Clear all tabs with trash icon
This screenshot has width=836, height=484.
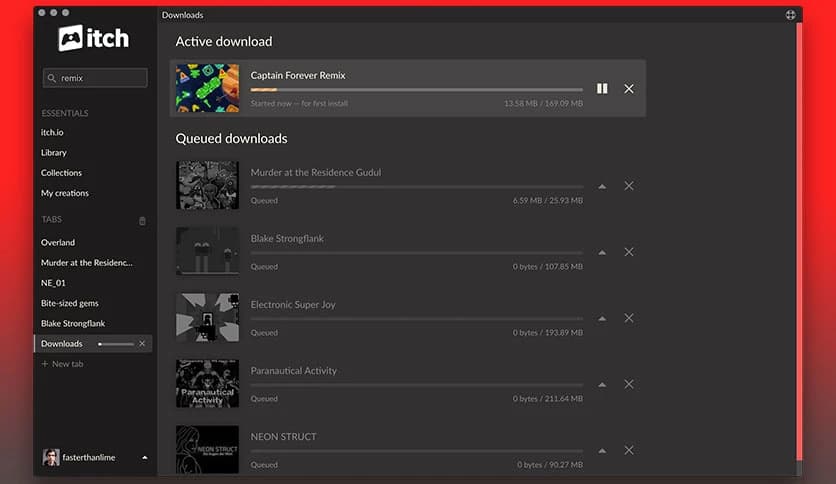coord(142,221)
